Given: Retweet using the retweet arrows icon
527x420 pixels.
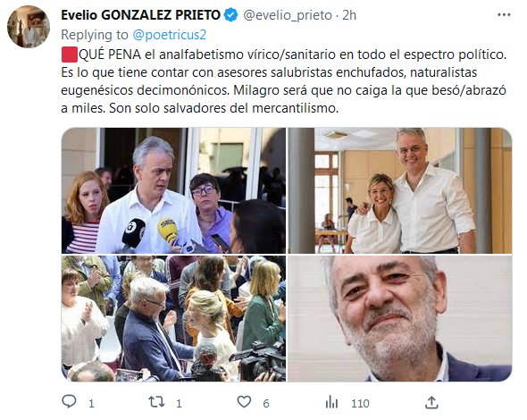Looking at the screenshot, I should point(156,402).
